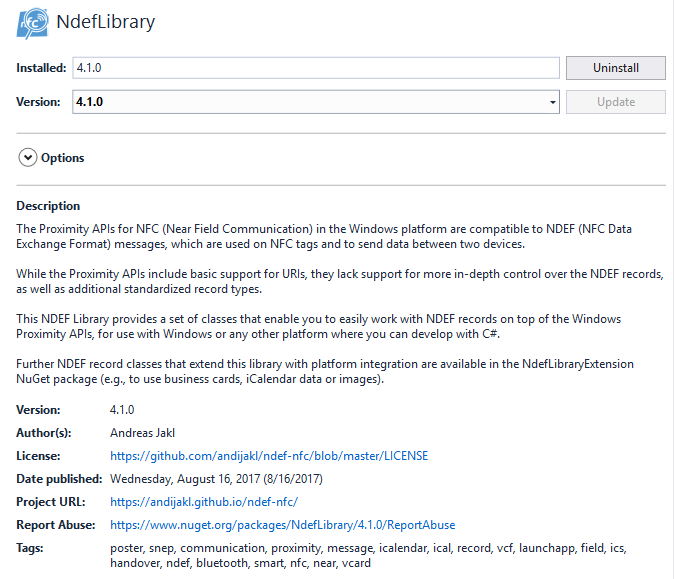Click the Tags label
Image resolution: width=674 pixels, height=579 pixels.
[x=30, y=548]
